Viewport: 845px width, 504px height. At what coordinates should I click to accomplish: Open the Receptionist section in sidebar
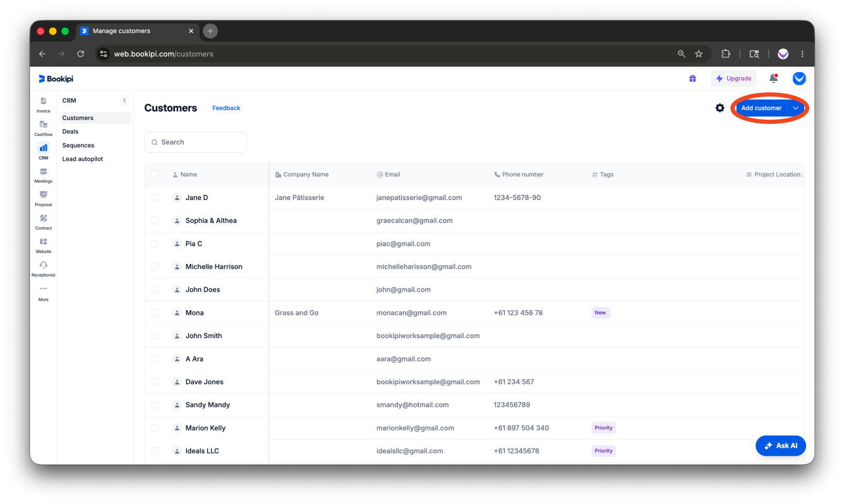(43, 269)
